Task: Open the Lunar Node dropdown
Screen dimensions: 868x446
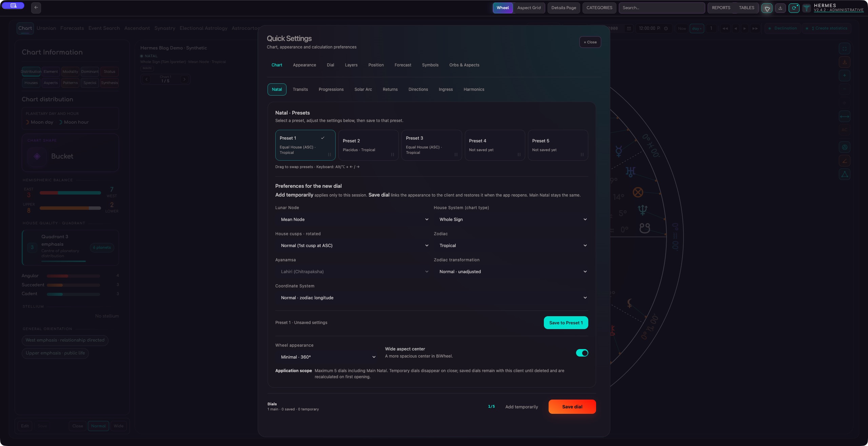Action: coord(353,220)
